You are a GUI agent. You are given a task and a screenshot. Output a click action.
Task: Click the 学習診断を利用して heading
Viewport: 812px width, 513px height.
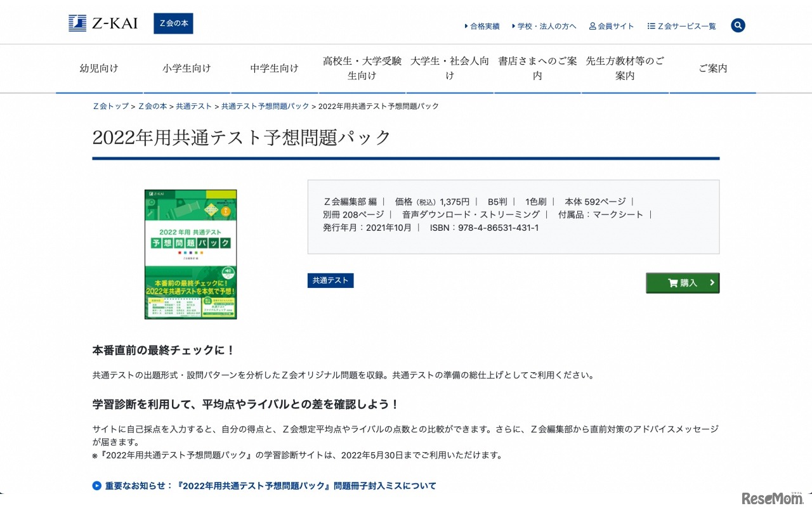click(246, 404)
